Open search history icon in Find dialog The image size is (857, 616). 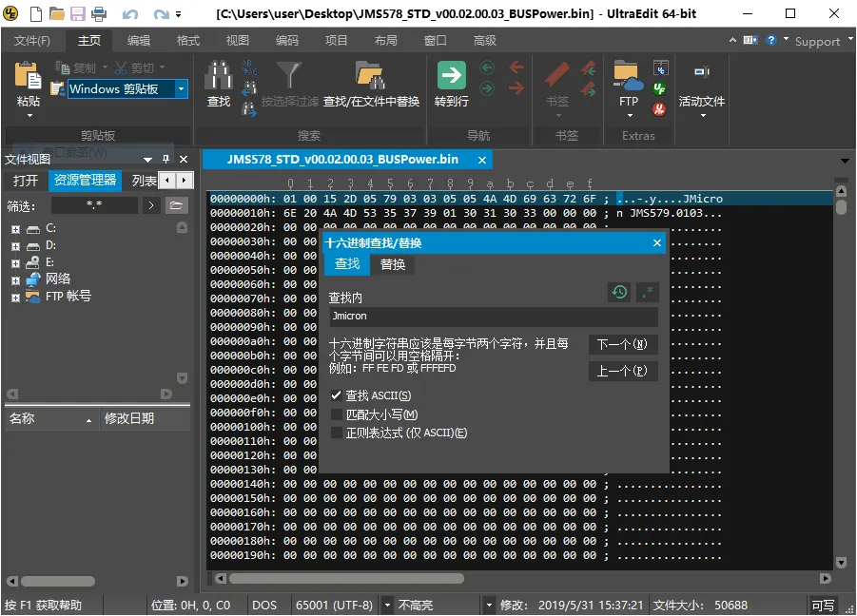pyautogui.click(x=619, y=292)
